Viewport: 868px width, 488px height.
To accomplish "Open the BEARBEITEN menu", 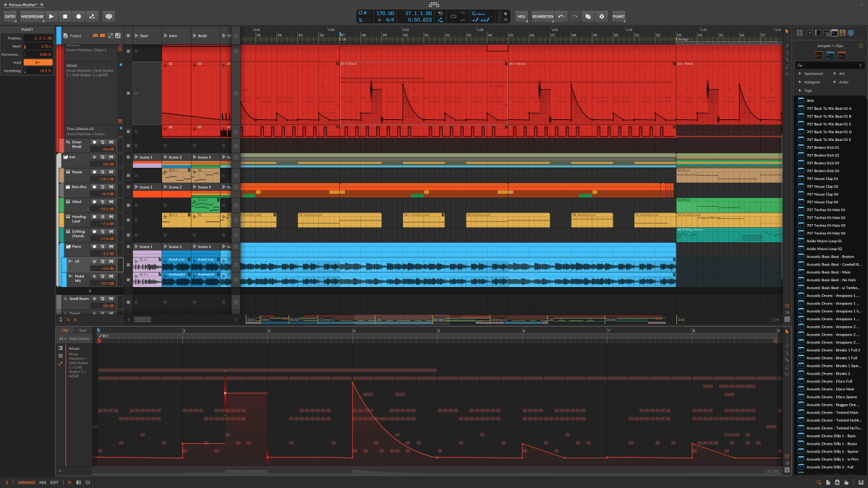I will pyautogui.click(x=542, y=16).
